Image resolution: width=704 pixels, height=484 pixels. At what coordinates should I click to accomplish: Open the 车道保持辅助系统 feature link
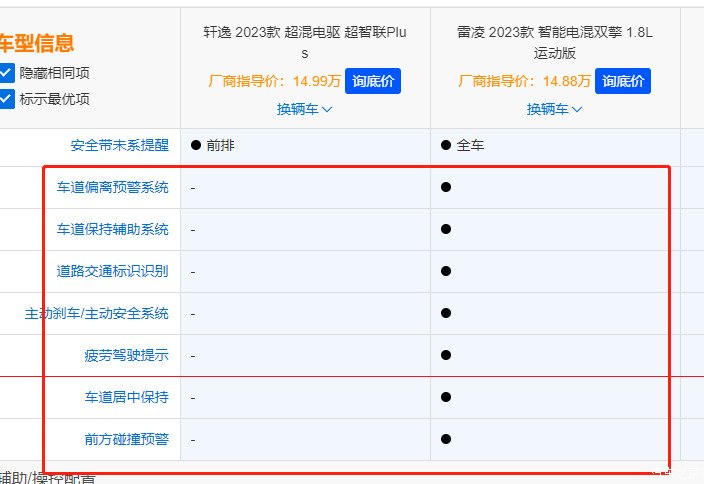click(112, 229)
